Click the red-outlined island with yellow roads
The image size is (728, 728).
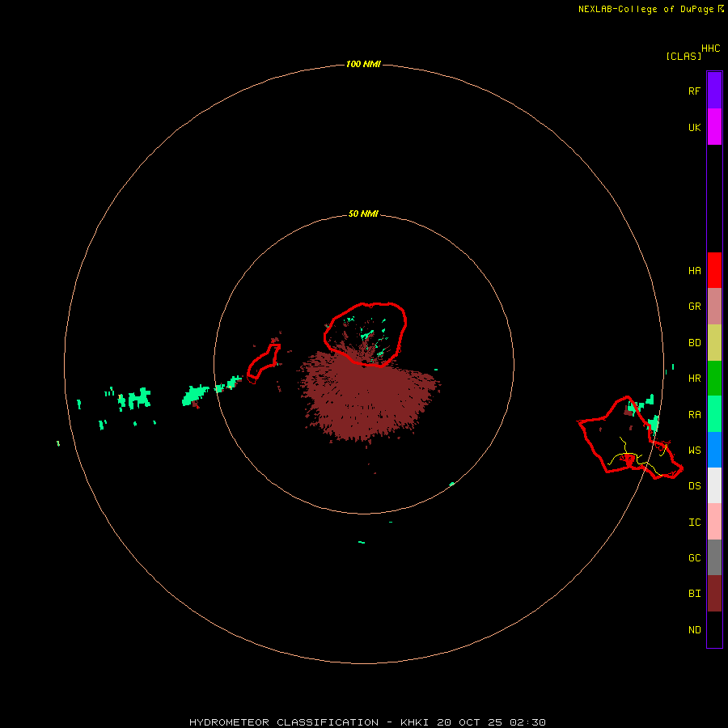629,438
